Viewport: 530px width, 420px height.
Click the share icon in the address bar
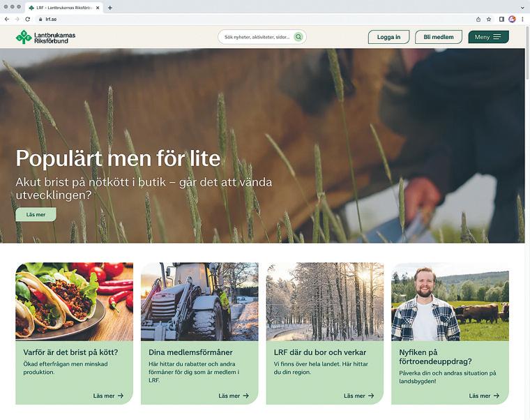coord(478,20)
